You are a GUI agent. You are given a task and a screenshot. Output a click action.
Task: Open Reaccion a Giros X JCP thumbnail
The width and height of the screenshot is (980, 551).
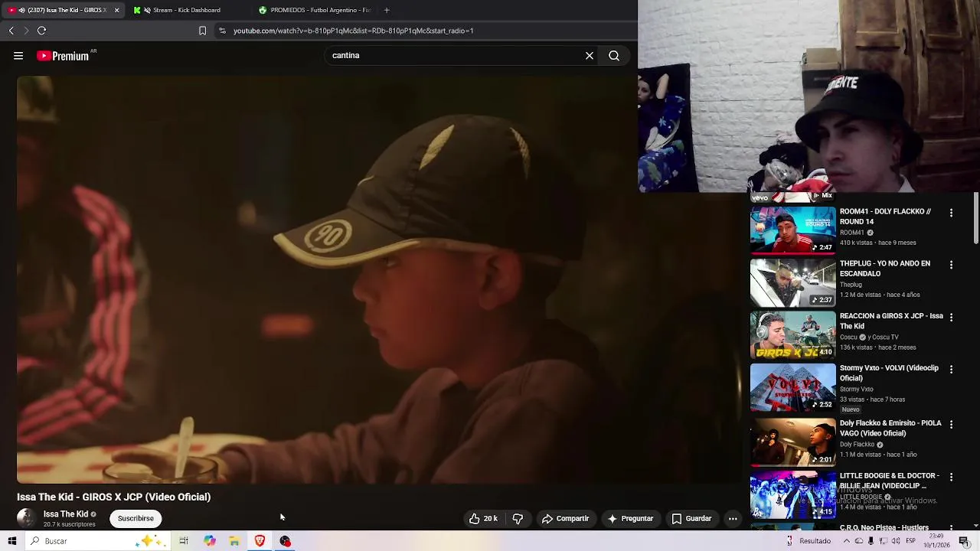tap(792, 334)
